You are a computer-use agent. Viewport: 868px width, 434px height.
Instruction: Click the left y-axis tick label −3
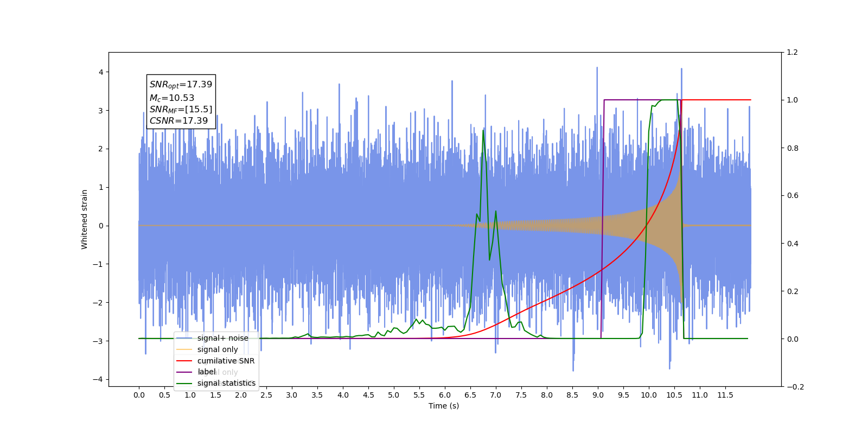(97, 341)
